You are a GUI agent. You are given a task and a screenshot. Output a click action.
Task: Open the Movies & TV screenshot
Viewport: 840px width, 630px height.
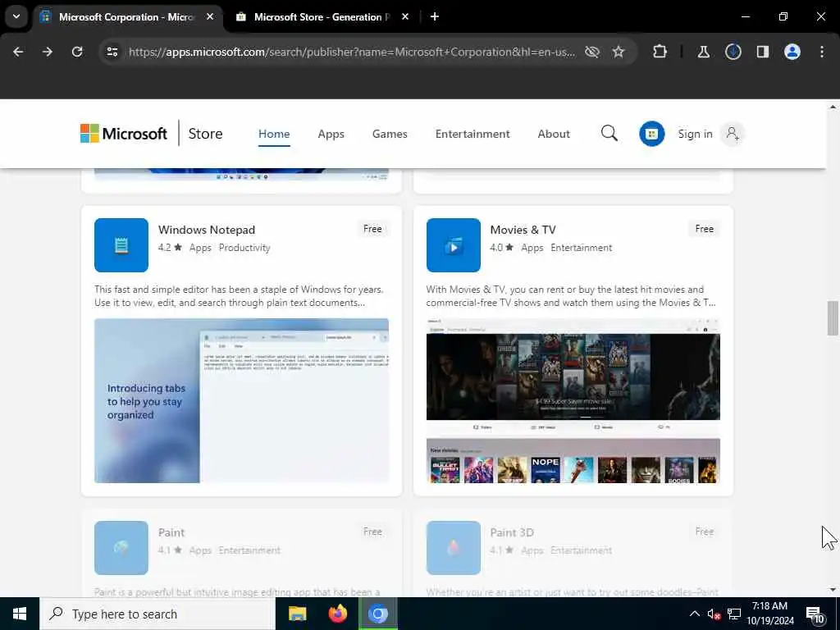573,400
